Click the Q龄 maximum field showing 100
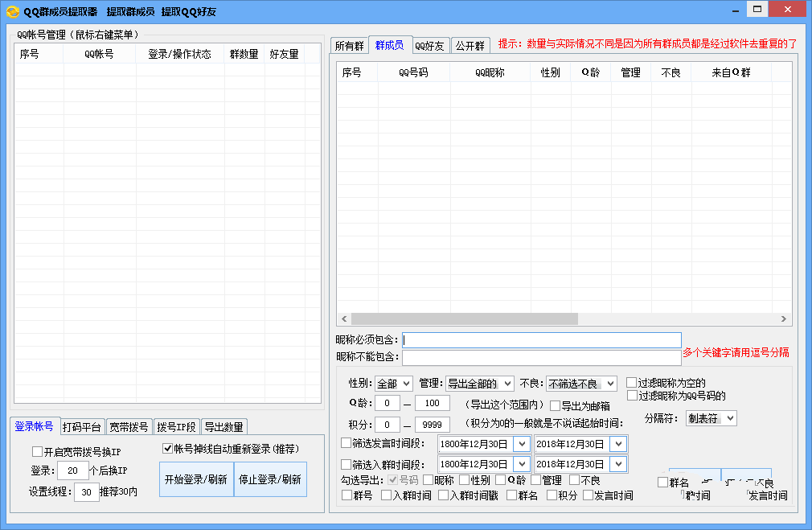The image size is (812, 530). 433,403
